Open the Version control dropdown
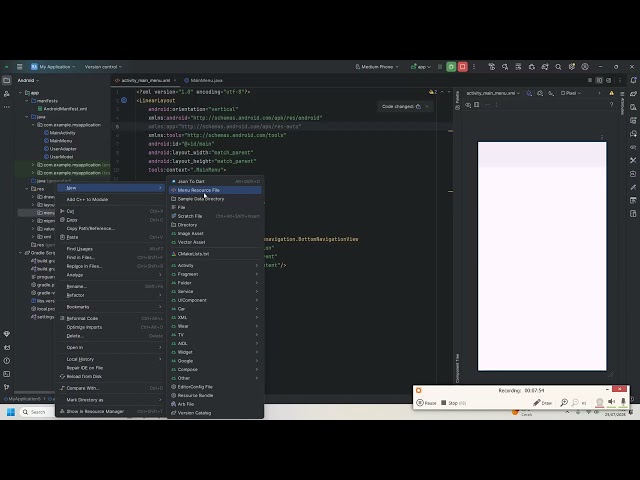The image size is (640, 480). point(103,67)
